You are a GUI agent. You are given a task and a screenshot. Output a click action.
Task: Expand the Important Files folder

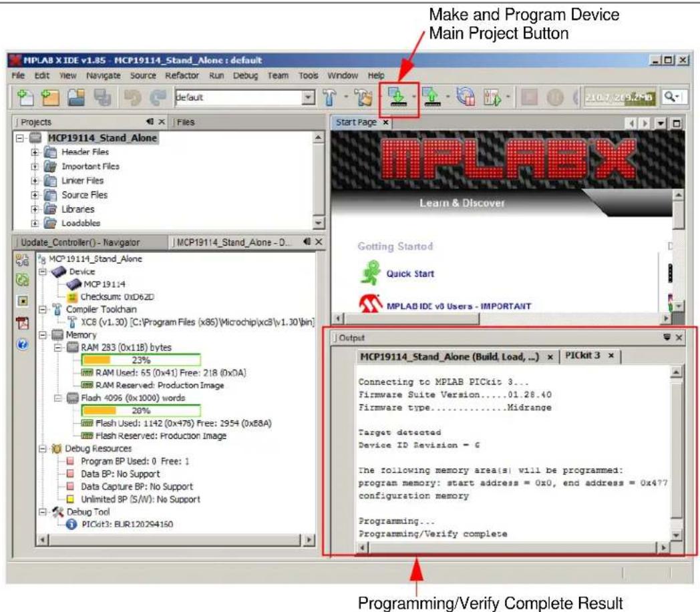click(x=35, y=166)
